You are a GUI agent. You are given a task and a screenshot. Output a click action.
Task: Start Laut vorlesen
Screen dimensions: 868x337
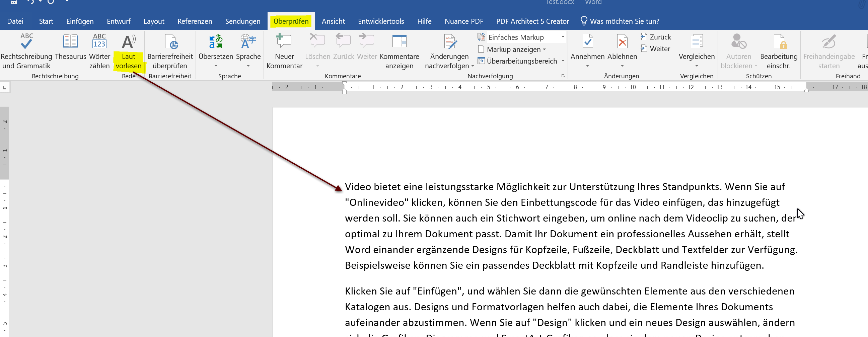129,51
